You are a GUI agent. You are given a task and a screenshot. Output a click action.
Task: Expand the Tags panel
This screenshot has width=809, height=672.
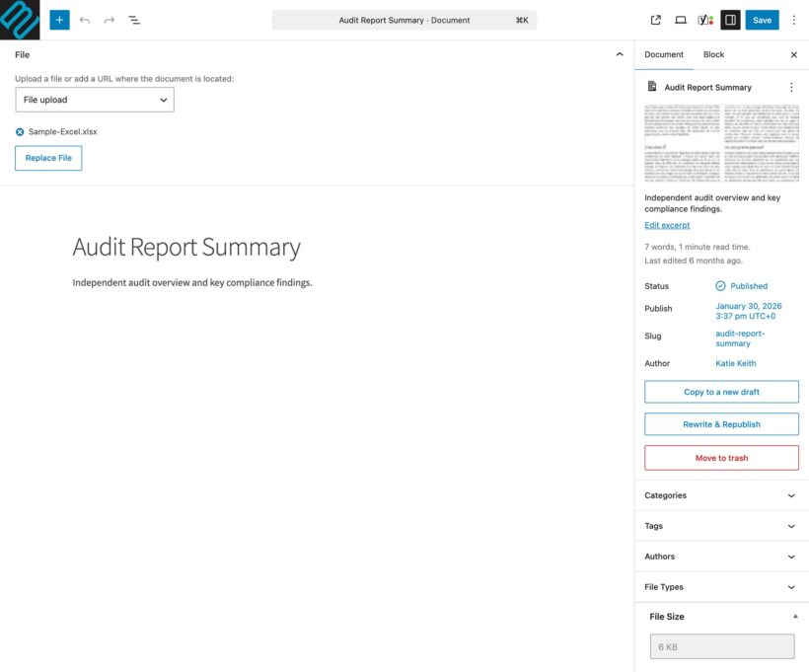[721, 526]
